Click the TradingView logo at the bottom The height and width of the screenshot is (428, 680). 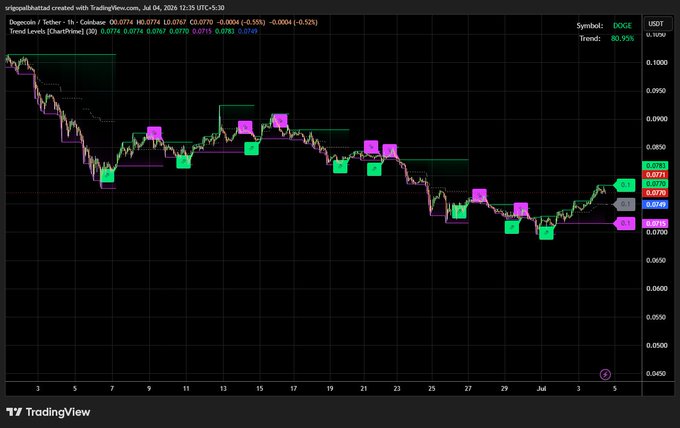click(48, 412)
